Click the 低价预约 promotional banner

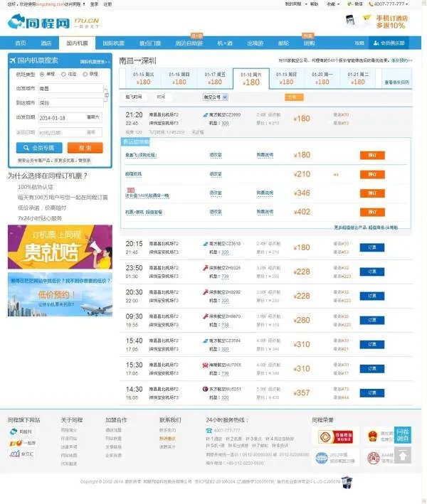pyautogui.click(x=60, y=294)
